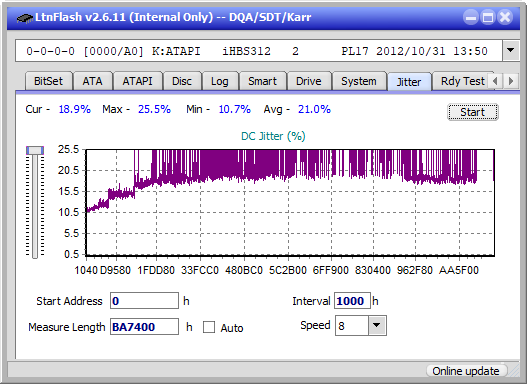Click the window resize grip corner

coord(513,371)
